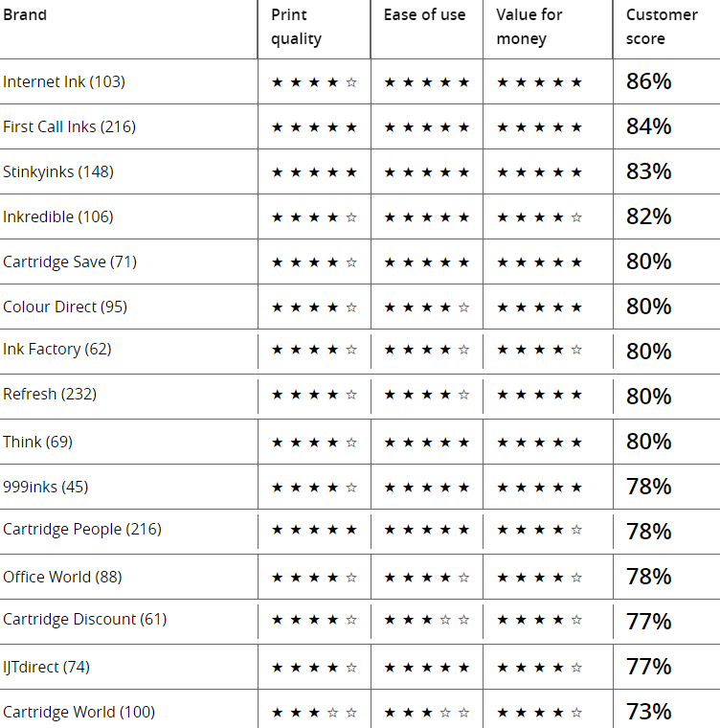Click the Refresh (232) brand row label
Viewport: 720px width, 728px height.
(50, 395)
